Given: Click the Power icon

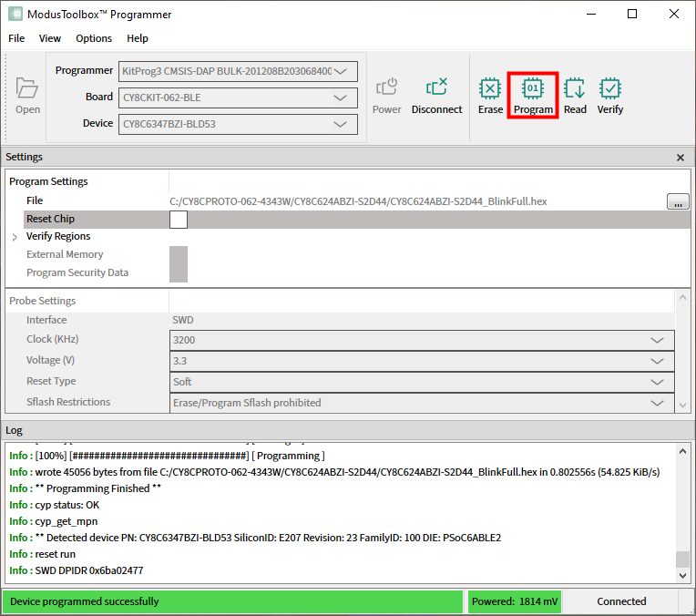Looking at the screenshot, I should pyautogui.click(x=386, y=88).
